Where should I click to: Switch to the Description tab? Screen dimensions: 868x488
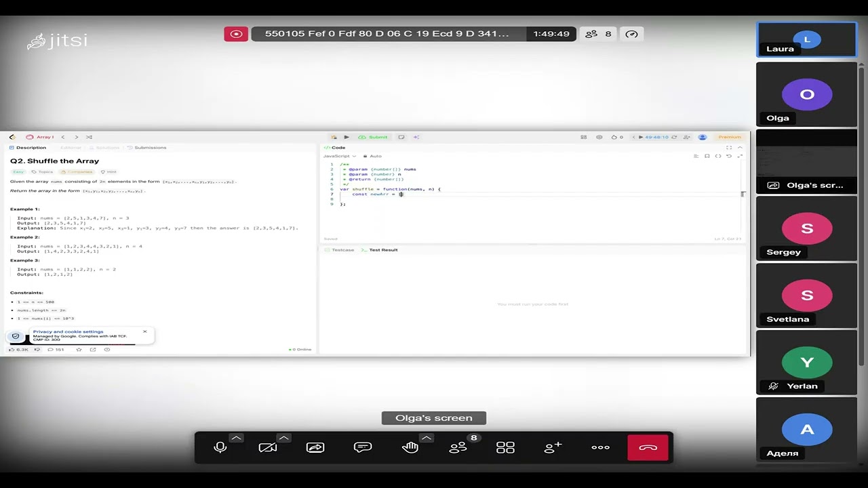[x=28, y=148]
